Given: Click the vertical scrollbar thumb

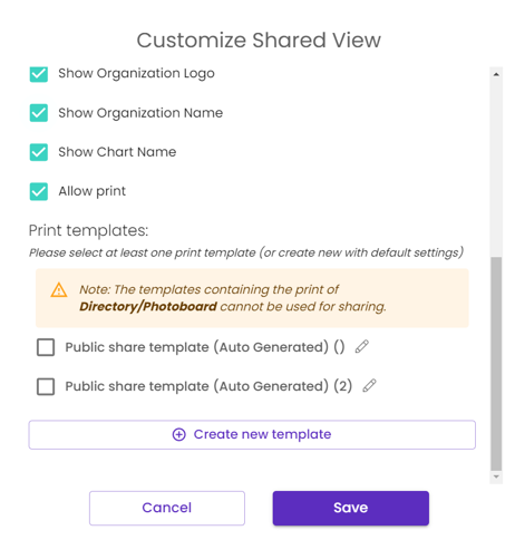Looking at the screenshot, I should [x=496, y=364].
